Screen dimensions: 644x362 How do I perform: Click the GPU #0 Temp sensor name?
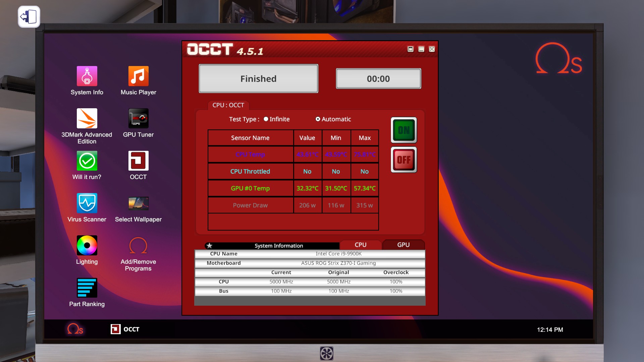(x=250, y=188)
